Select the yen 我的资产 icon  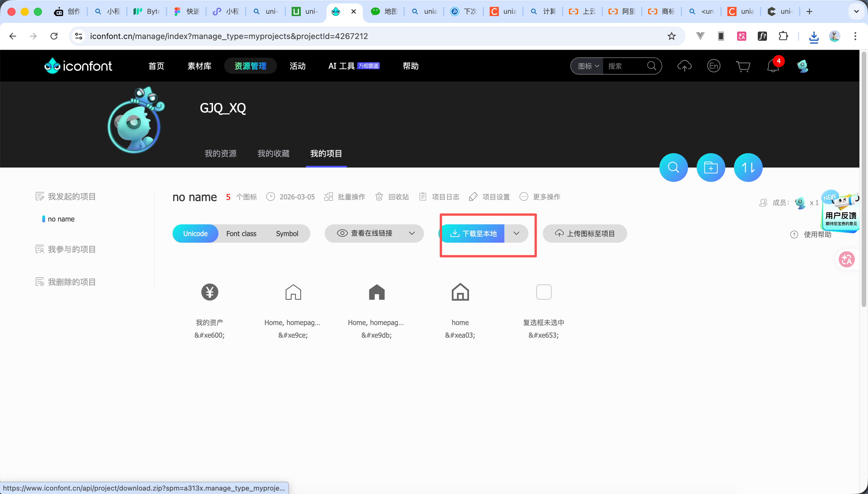(210, 292)
